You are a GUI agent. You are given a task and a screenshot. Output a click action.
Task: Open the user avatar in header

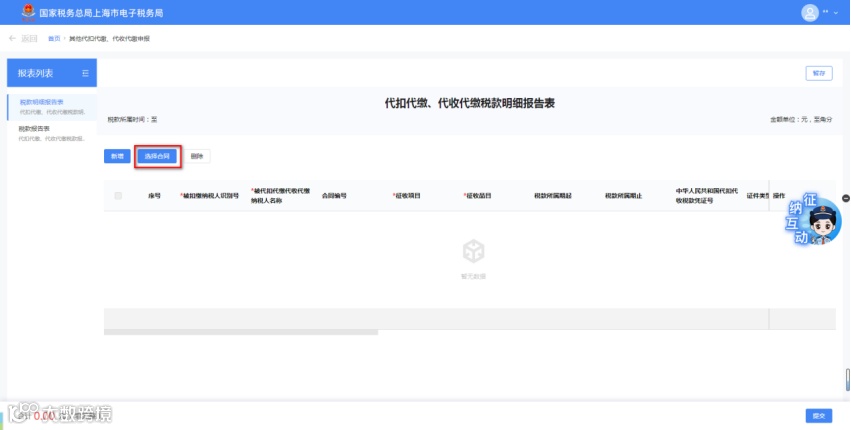click(x=810, y=12)
